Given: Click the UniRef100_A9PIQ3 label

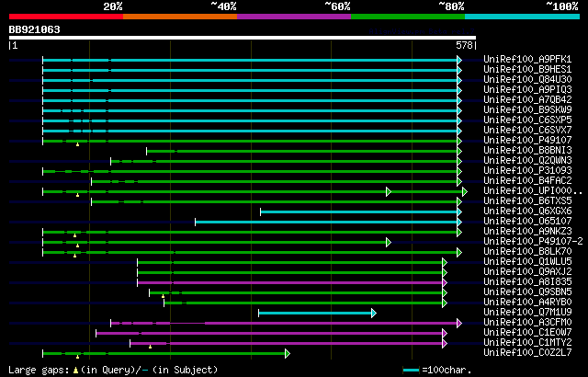Looking at the screenshot, I should point(527,90).
